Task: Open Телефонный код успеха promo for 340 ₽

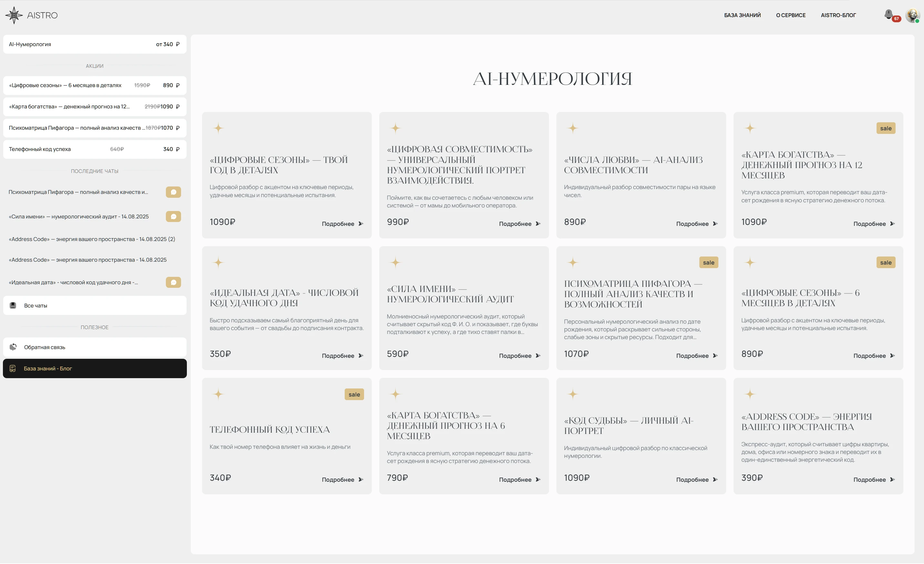Action: (x=95, y=149)
